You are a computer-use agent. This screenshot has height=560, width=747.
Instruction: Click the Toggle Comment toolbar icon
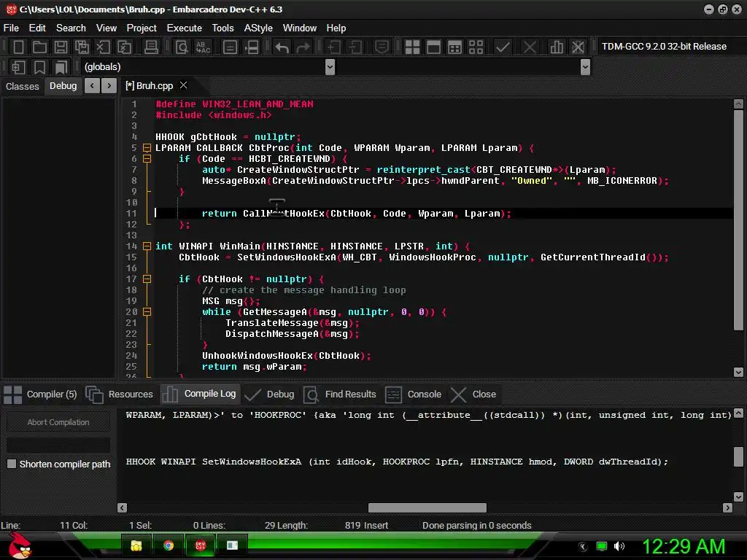coord(382,47)
